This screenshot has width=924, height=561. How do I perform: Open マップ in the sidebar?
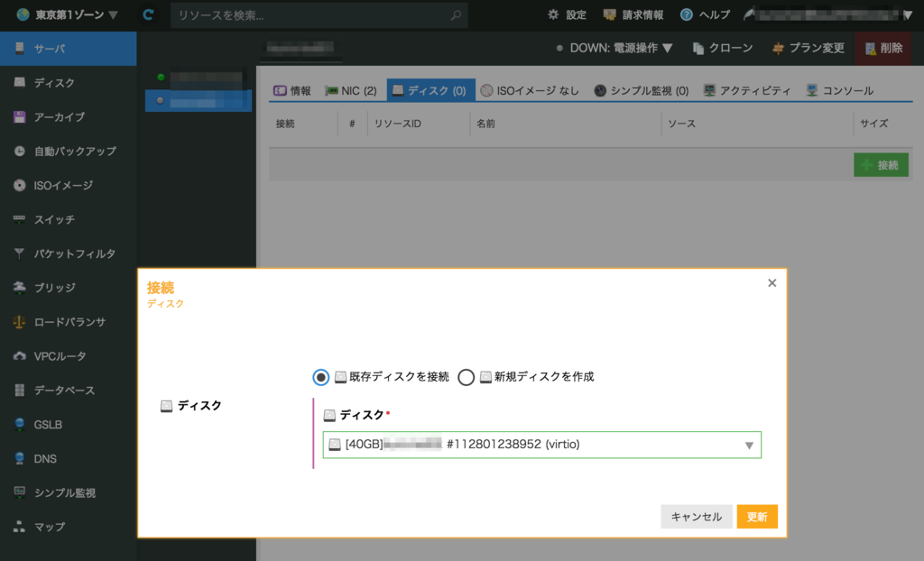69,527
